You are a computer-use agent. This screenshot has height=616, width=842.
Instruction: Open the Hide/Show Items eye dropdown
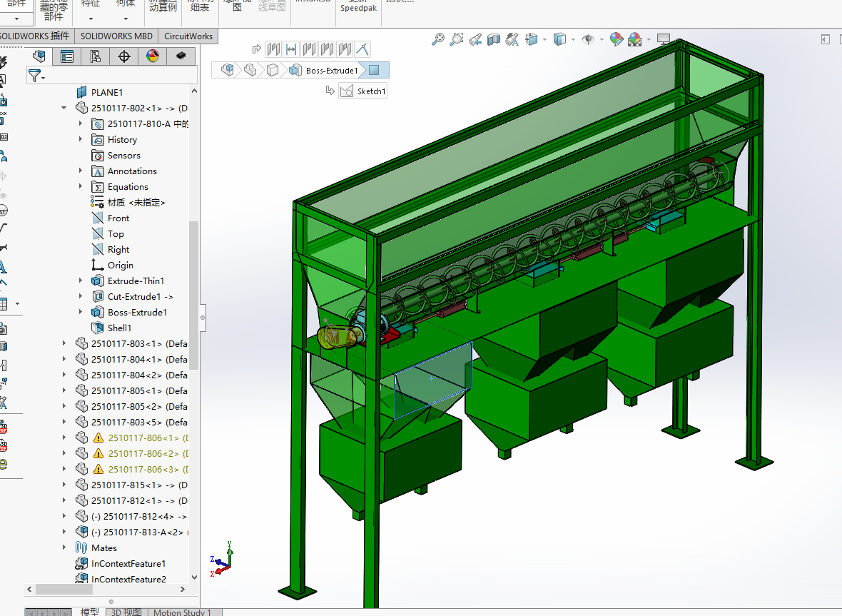tap(602, 40)
